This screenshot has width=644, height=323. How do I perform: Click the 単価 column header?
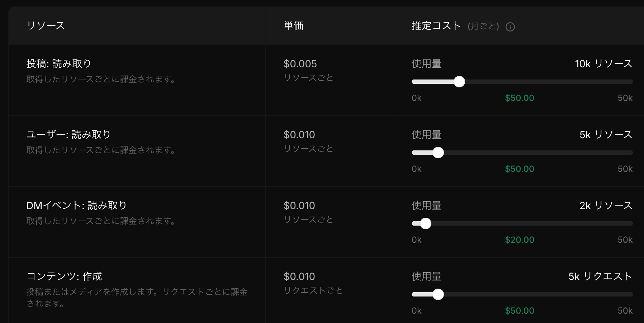(x=293, y=26)
